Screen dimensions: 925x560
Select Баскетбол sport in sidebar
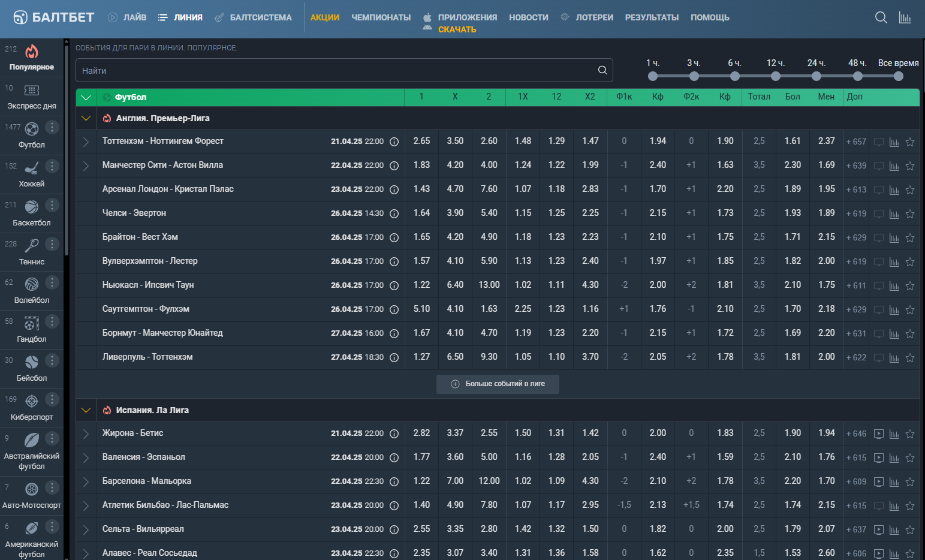click(x=32, y=213)
